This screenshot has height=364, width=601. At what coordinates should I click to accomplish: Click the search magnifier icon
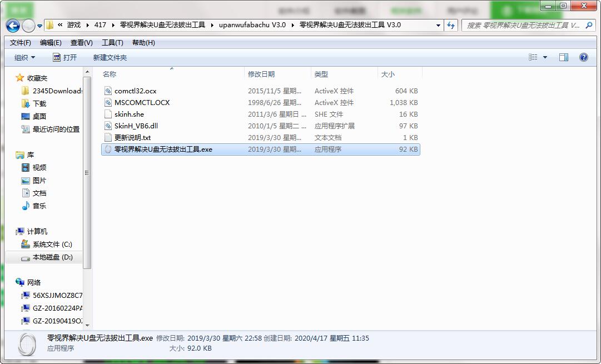coord(589,26)
